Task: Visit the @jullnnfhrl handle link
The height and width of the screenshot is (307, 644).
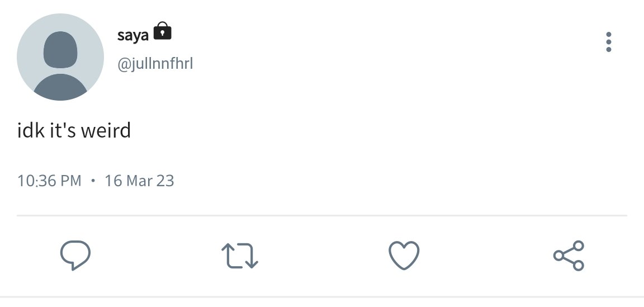Action: (x=155, y=64)
